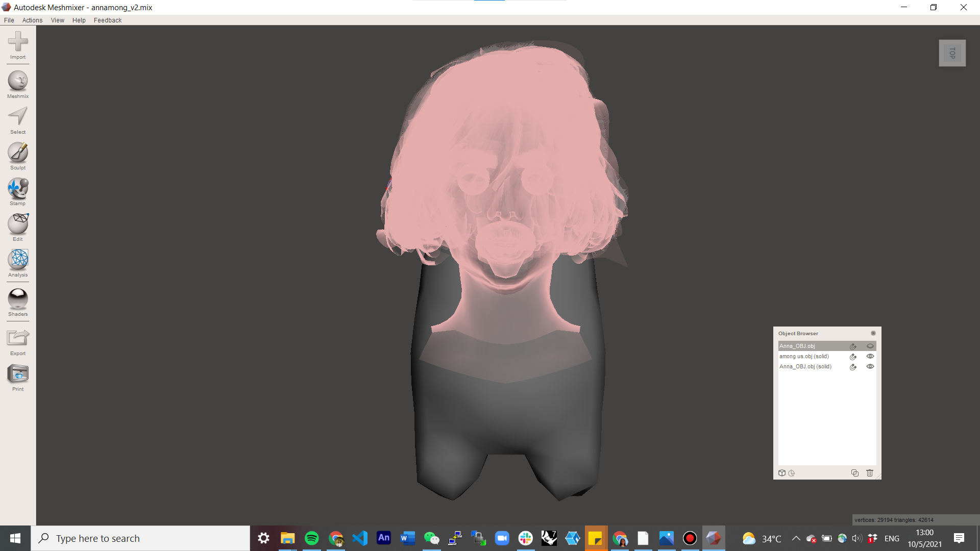Toggle magnet target for Anna_OBJ.obj (solid)
Image resolution: width=980 pixels, height=551 pixels.
[853, 367]
